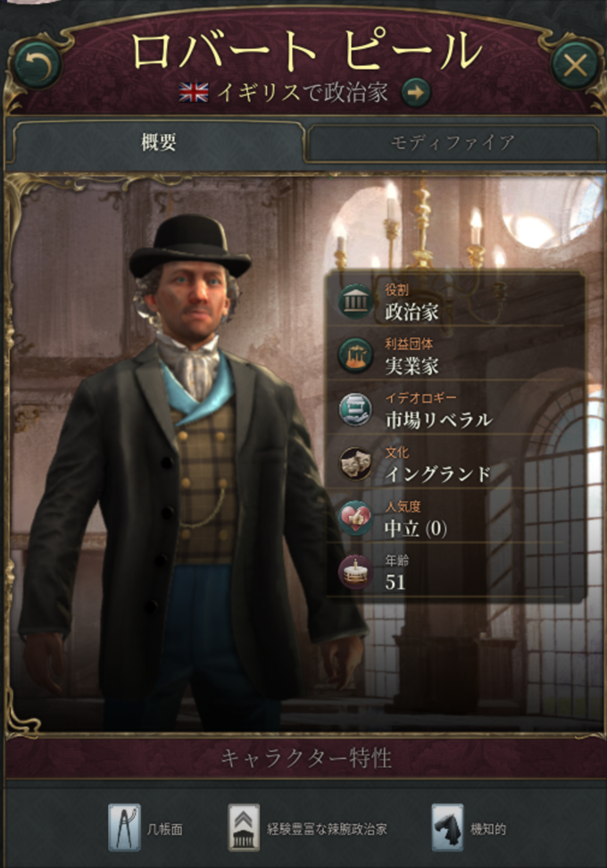Click the 経験豊富な辣腕政治家 trait icon
The width and height of the screenshot is (607, 868).
[x=244, y=827]
